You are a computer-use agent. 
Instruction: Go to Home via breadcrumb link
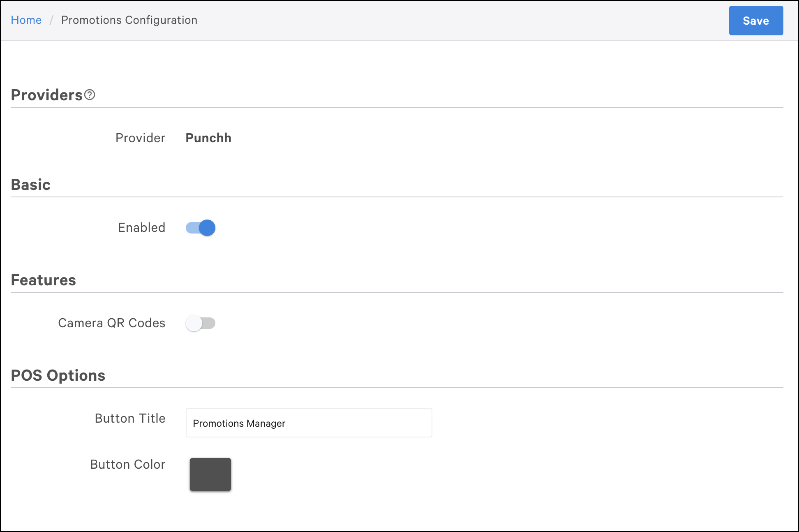pyautogui.click(x=26, y=20)
